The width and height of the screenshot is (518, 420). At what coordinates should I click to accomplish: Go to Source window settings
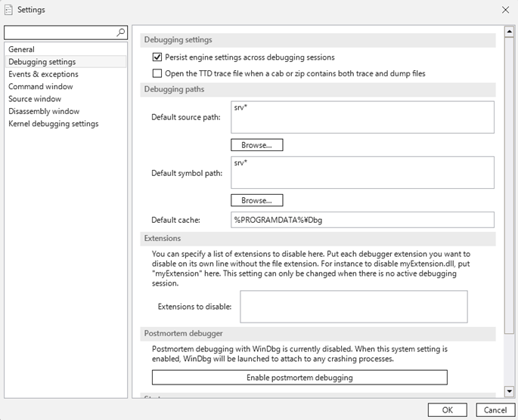[x=35, y=99]
